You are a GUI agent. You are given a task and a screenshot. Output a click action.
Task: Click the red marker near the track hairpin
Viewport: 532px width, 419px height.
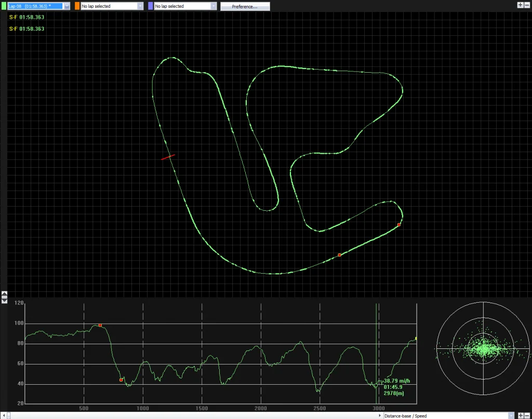399,224
